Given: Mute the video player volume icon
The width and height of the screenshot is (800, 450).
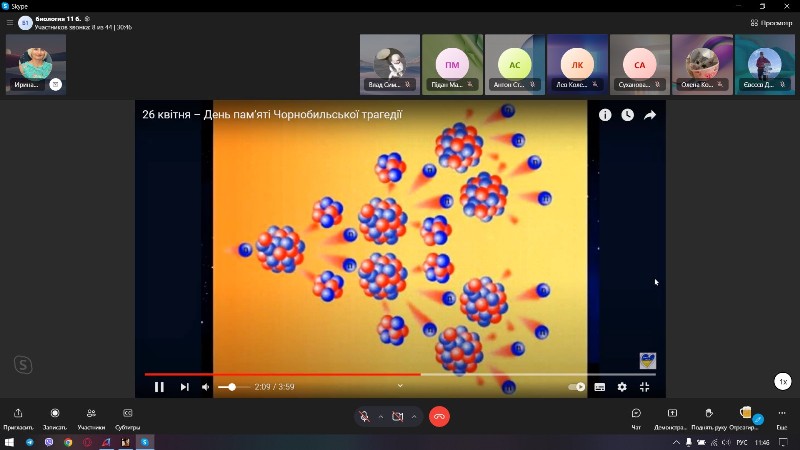Looking at the screenshot, I should point(206,387).
